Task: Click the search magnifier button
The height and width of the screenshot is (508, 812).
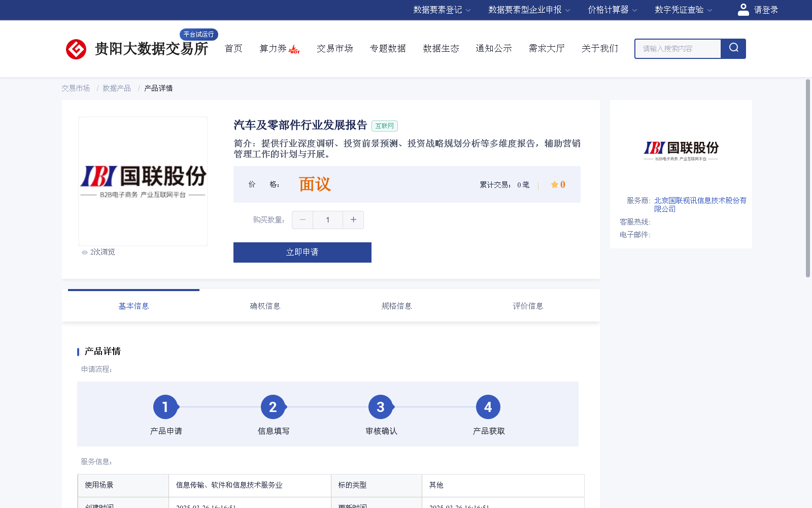Action: click(733, 48)
